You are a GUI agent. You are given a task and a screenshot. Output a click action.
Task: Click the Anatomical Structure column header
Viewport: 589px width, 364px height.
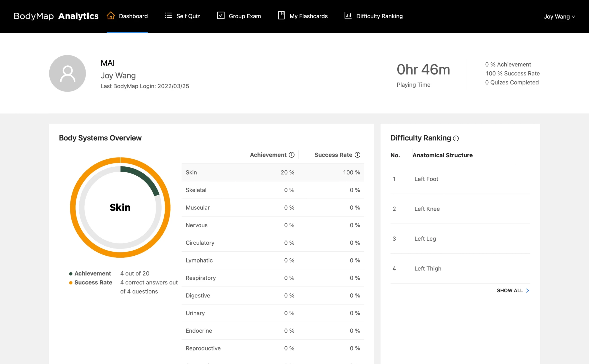pos(442,155)
